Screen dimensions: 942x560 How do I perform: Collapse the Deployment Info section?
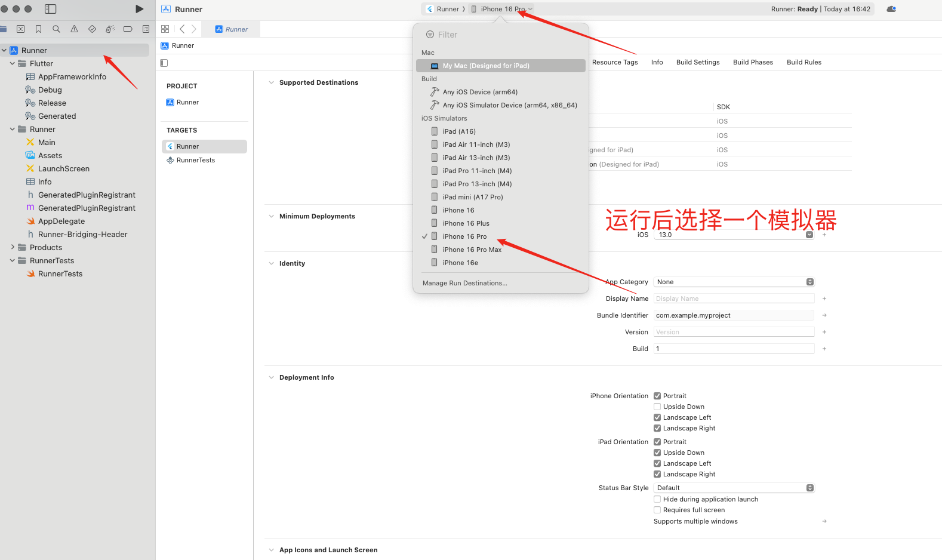272,377
